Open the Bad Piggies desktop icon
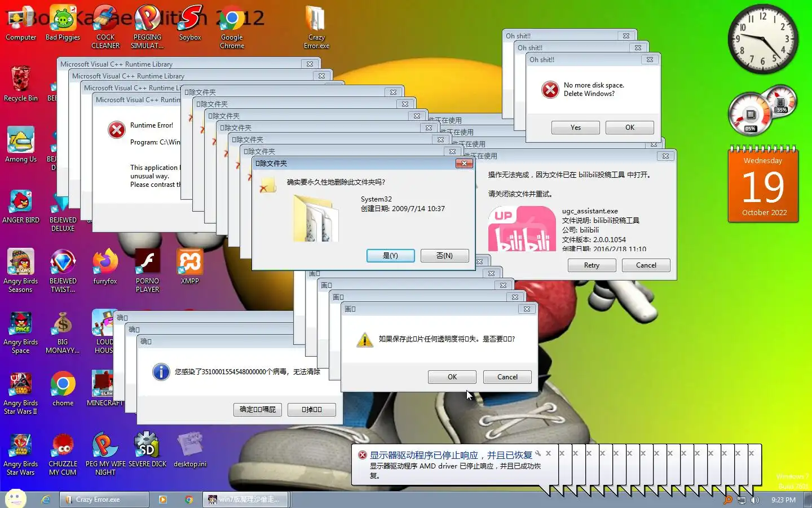Screen dimensions: 812x508 [63, 24]
